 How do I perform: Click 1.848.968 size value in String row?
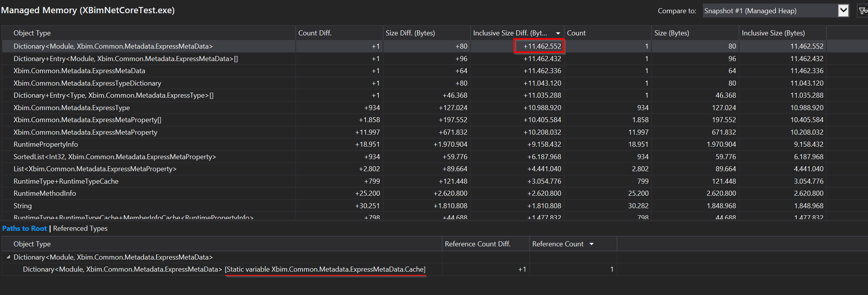click(x=721, y=206)
